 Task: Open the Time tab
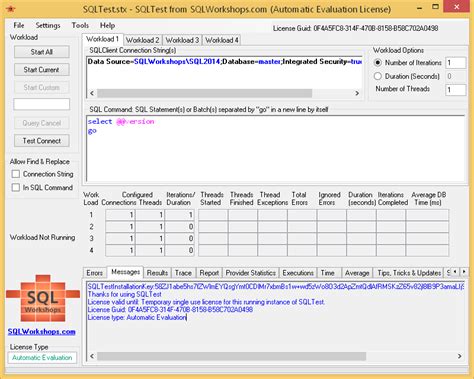tap(328, 273)
